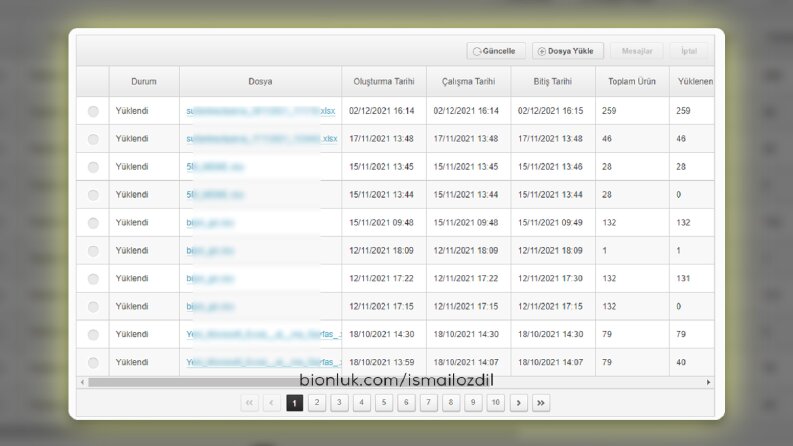Go to page 8
Screen dimensions: 793x446
pos(451,403)
